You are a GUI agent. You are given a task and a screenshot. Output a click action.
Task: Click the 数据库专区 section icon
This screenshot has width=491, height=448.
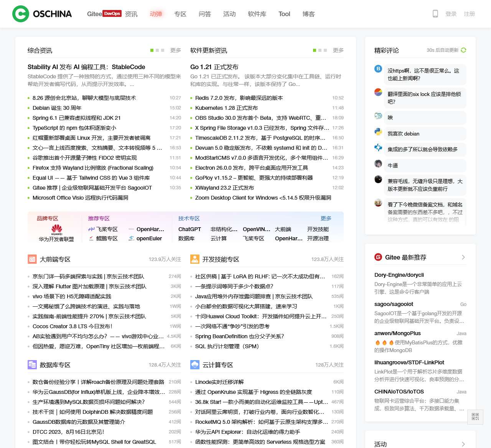pos(32,365)
